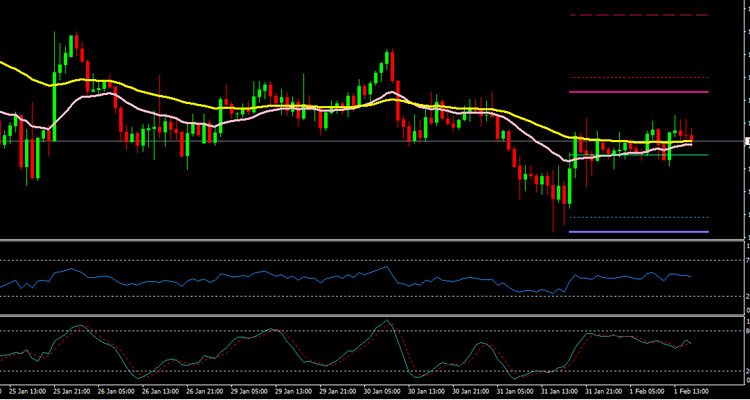Viewport: 750px width, 400px height.
Task: Click the solid purple support line
Action: pyautogui.click(x=638, y=232)
